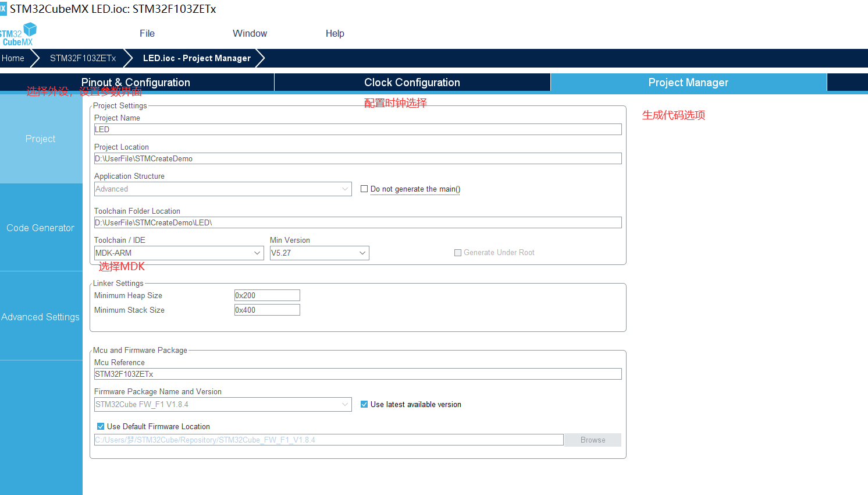Select the Project side tab

(x=41, y=139)
